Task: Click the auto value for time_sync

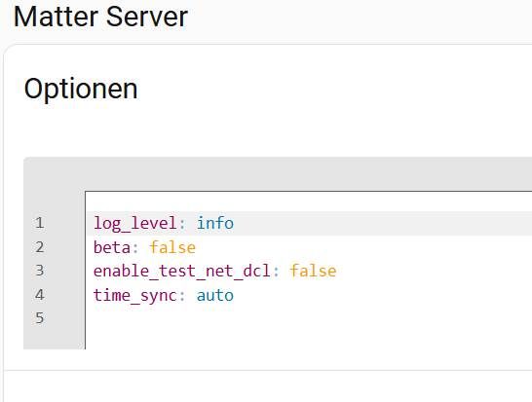Action: click(x=215, y=295)
